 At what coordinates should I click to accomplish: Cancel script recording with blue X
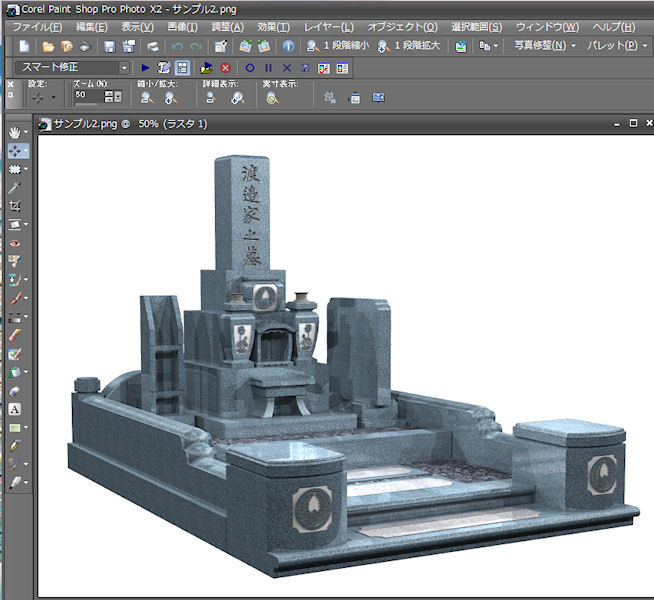click(287, 68)
